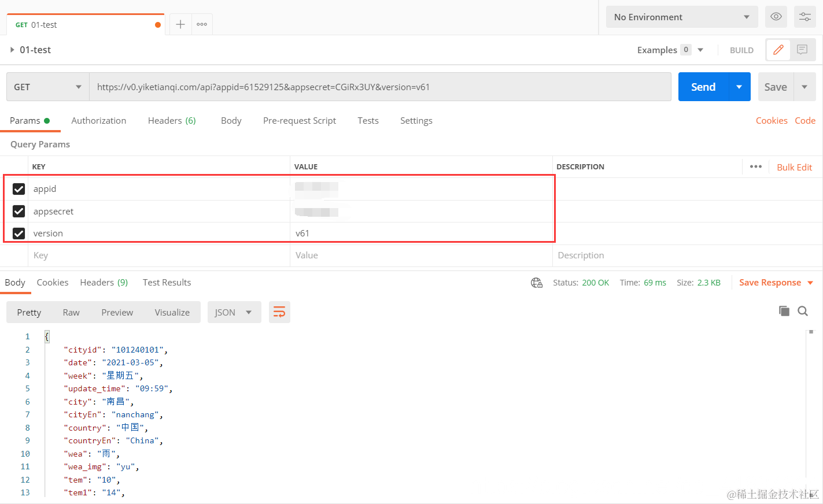Copy response body to clipboard
This screenshot has width=823, height=504.
point(784,311)
